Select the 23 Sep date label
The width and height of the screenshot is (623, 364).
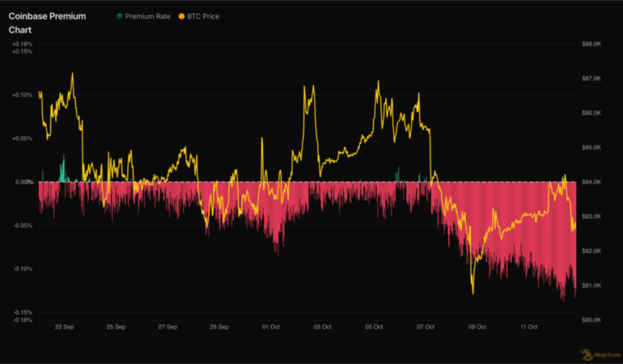tap(65, 327)
